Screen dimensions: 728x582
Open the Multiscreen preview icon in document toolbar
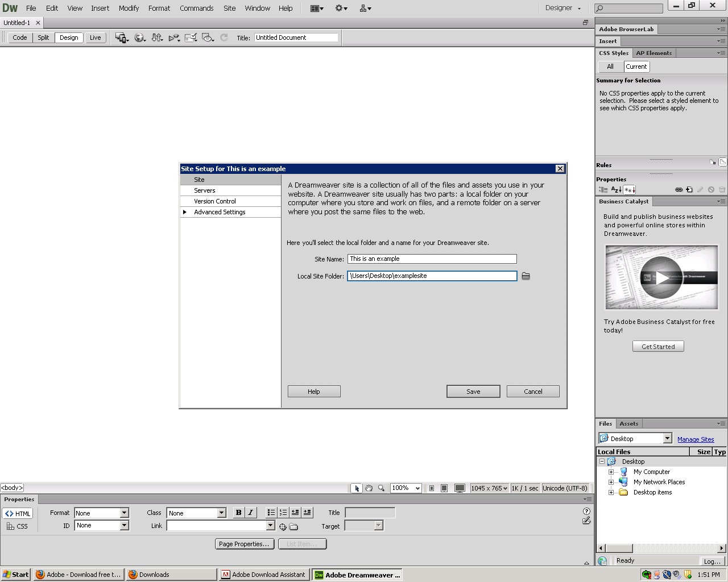click(x=122, y=38)
